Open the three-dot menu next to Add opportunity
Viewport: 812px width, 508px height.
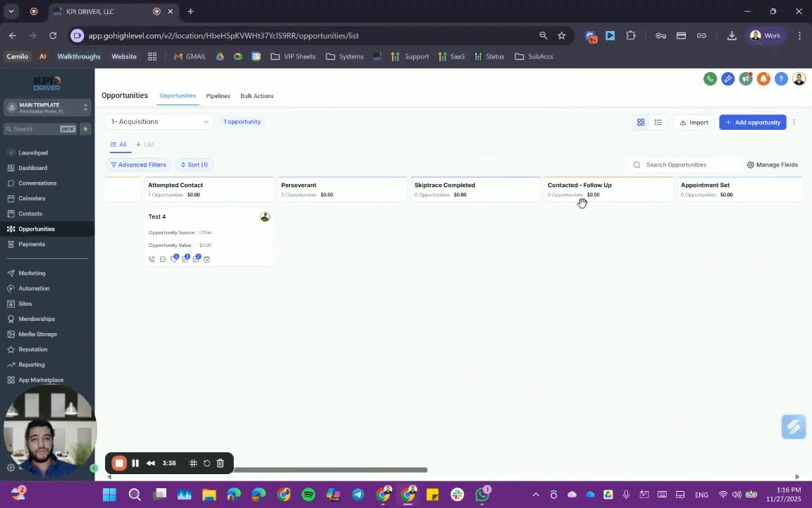[x=794, y=122]
